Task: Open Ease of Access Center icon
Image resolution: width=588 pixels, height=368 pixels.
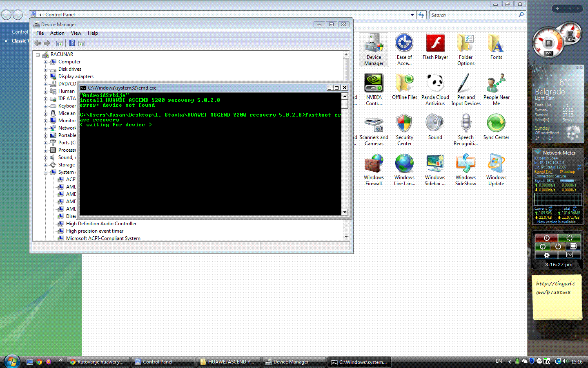Action: coord(404,49)
